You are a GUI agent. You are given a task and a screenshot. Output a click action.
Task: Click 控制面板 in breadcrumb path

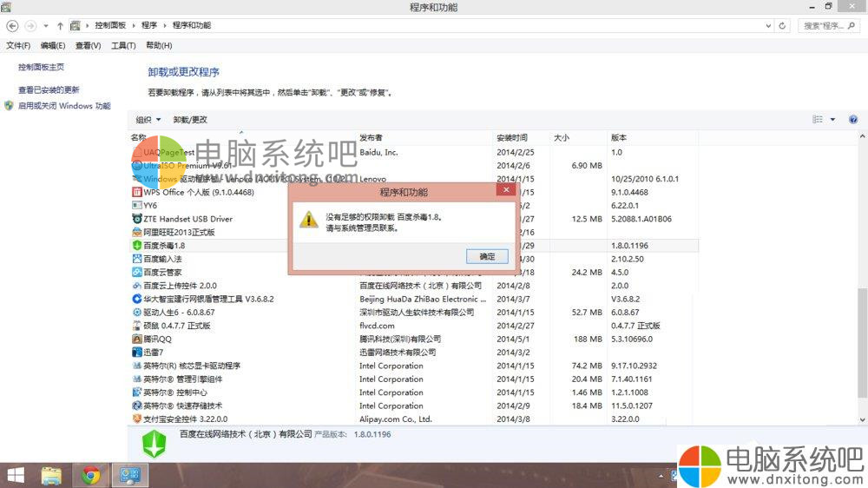click(x=110, y=25)
